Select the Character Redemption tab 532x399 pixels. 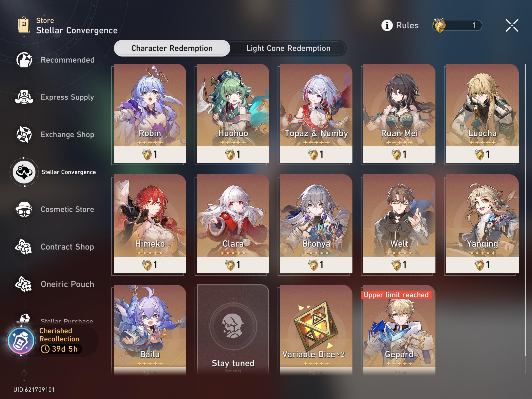tap(172, 48)
